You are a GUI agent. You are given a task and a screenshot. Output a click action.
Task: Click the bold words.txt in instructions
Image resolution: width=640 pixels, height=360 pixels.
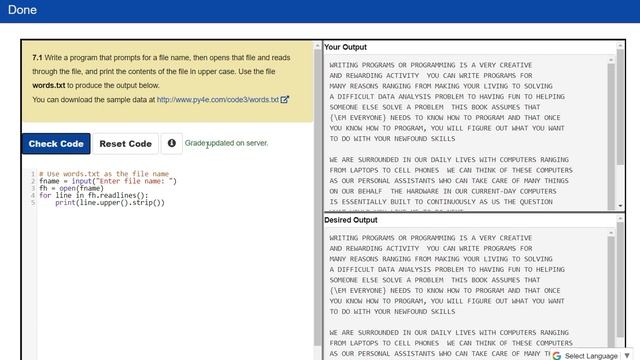pyautogui.click(x=49, y=85)
